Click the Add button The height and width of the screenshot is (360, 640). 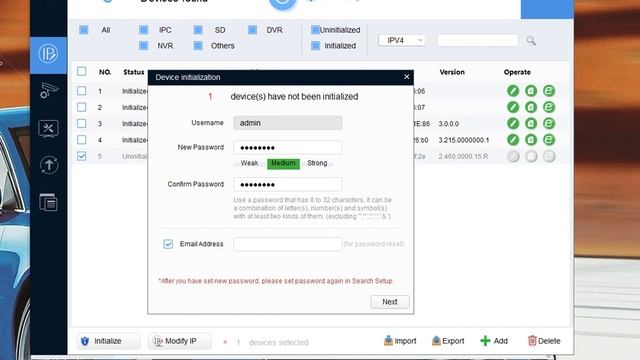pyautogui.click(x=494, y=341)
